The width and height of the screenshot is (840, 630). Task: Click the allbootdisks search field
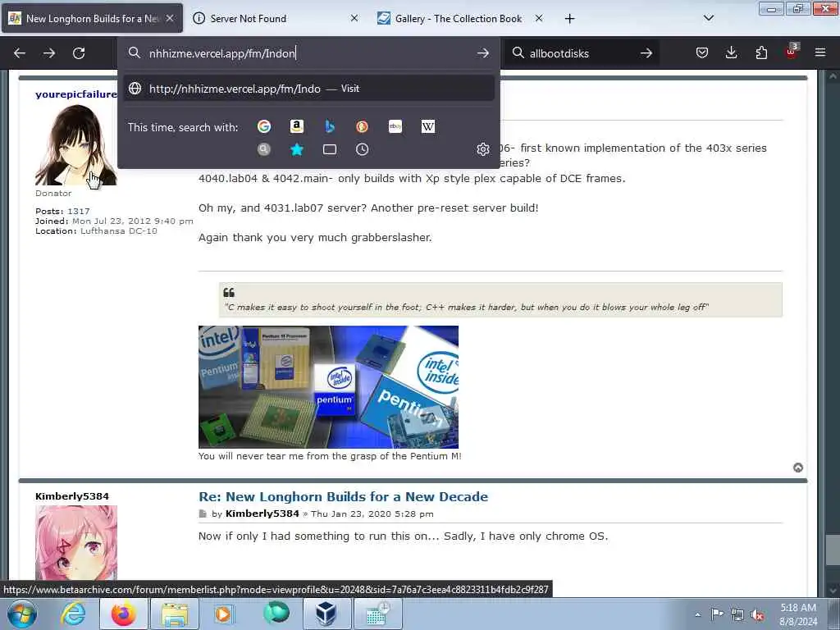coord(582,53)
